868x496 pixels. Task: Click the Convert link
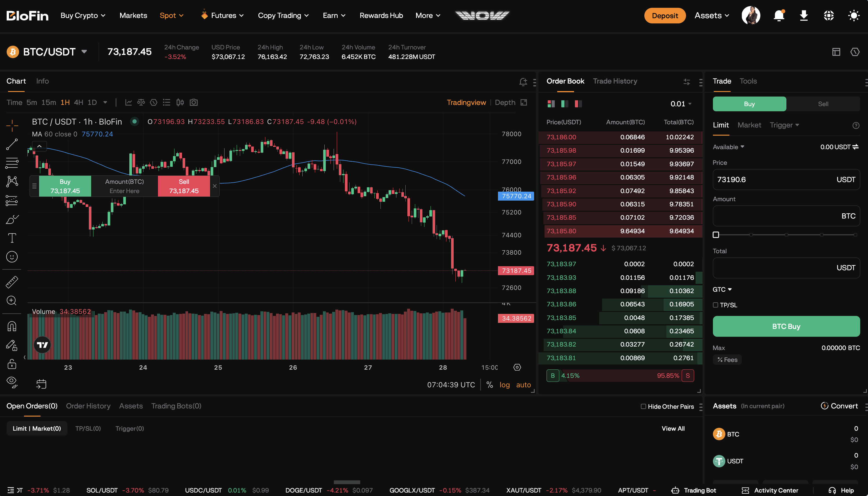click(839, 406)
